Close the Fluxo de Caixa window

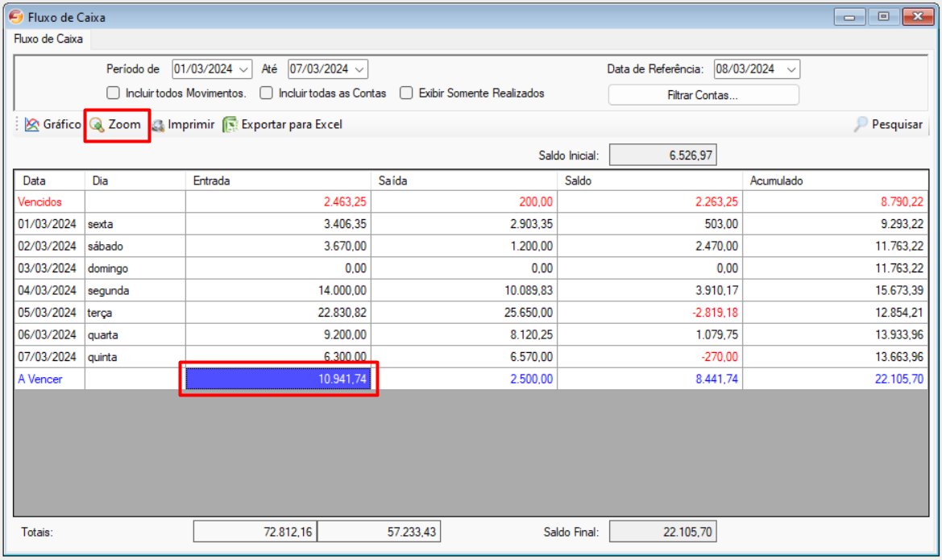pos(918,17)
